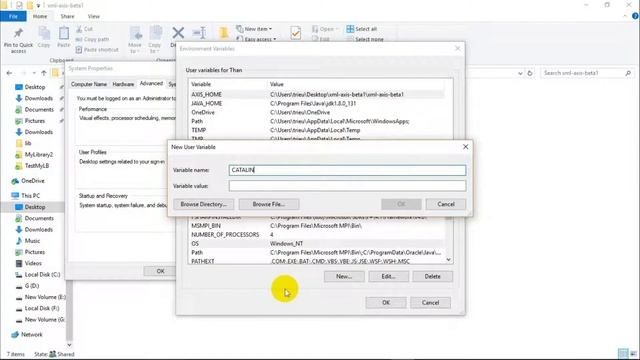Switch to Computer Name tab

pyautogui.click(x=89, y=84)
